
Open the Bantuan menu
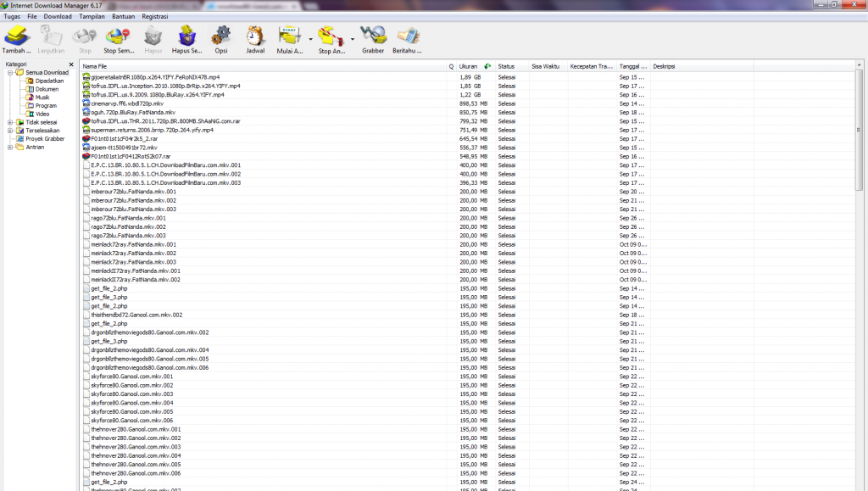124,17
